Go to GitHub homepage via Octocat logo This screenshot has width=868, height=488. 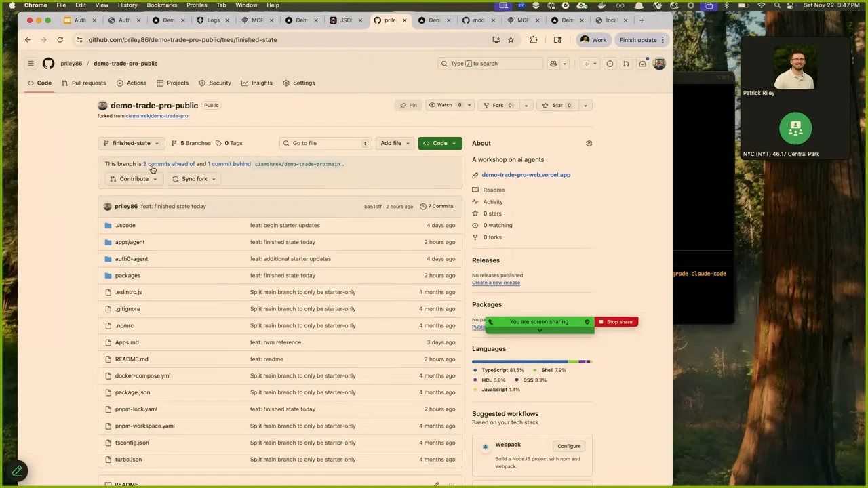(48, 64)
